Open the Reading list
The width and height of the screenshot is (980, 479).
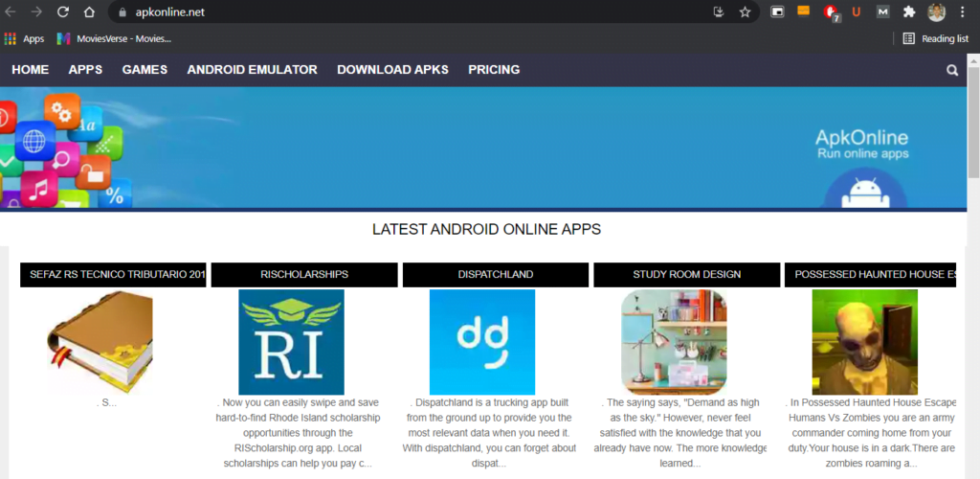[936, 38]
